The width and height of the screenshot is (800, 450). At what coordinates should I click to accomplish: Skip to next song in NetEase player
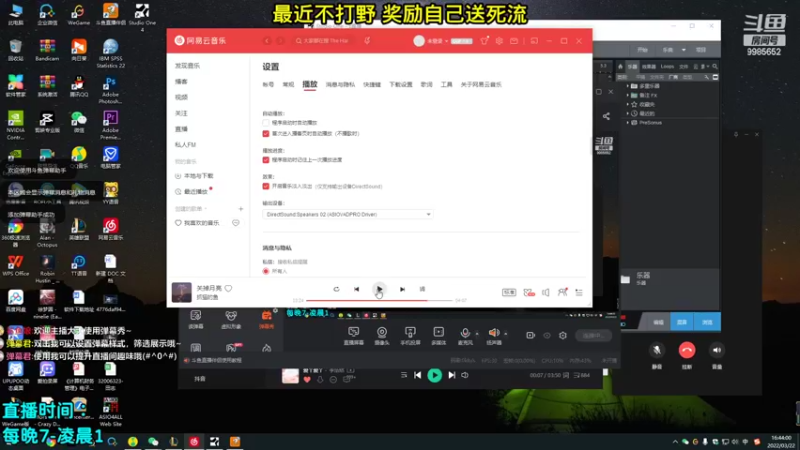pos(402,289)
